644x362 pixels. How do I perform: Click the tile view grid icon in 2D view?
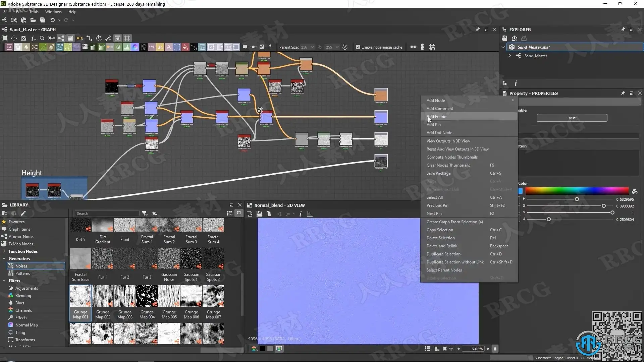[427, 349]
